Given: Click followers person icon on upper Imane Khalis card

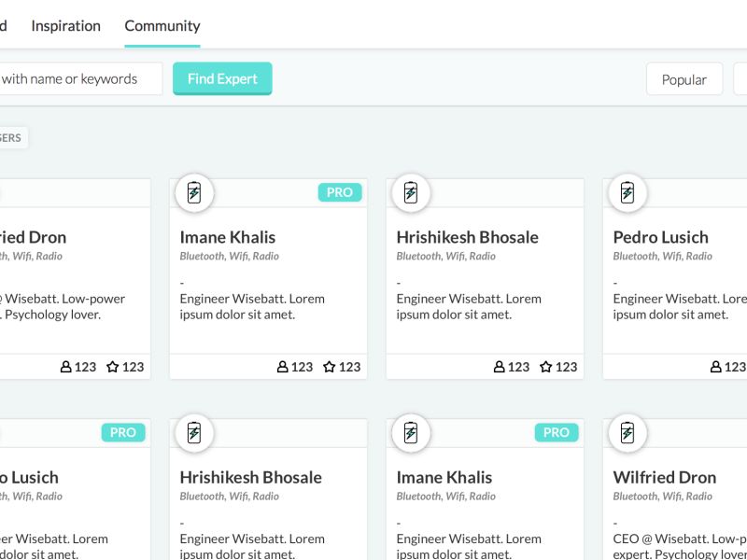Looking at the screenshot, I should tap(283, 367).
